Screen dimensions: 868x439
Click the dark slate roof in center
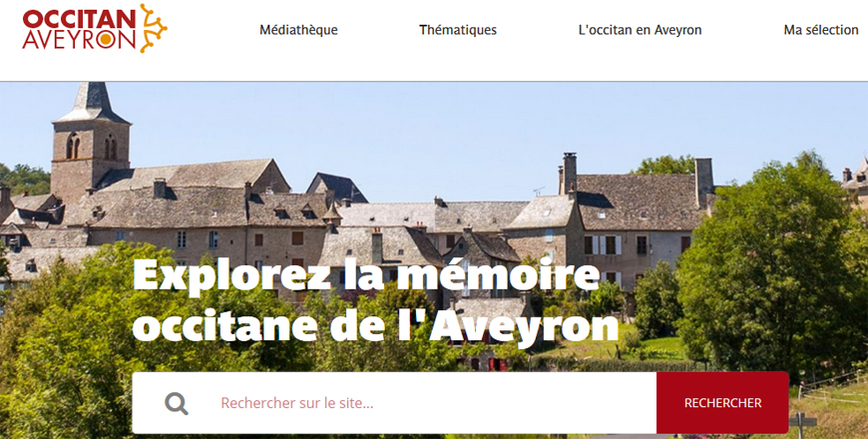click(336, 188)
